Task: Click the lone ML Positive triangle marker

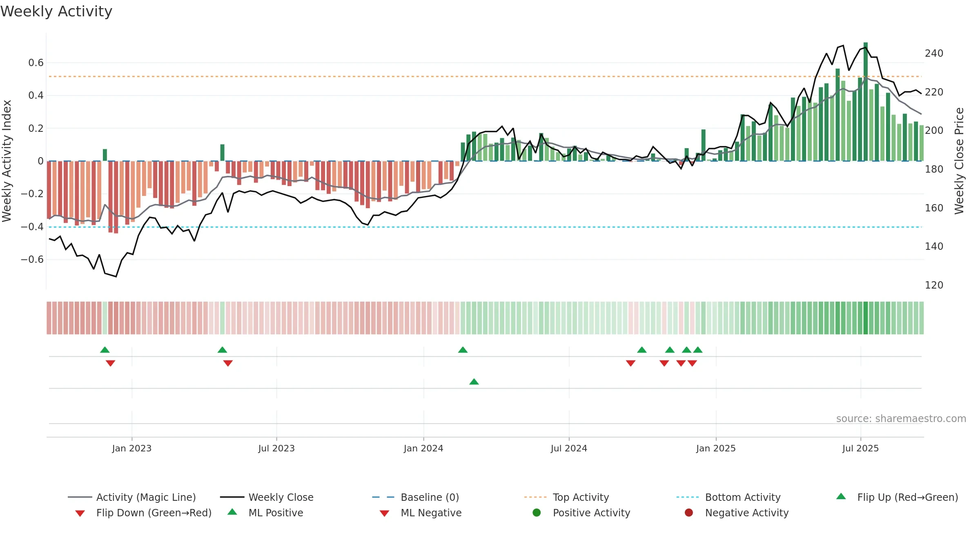Action: (474, 382)
